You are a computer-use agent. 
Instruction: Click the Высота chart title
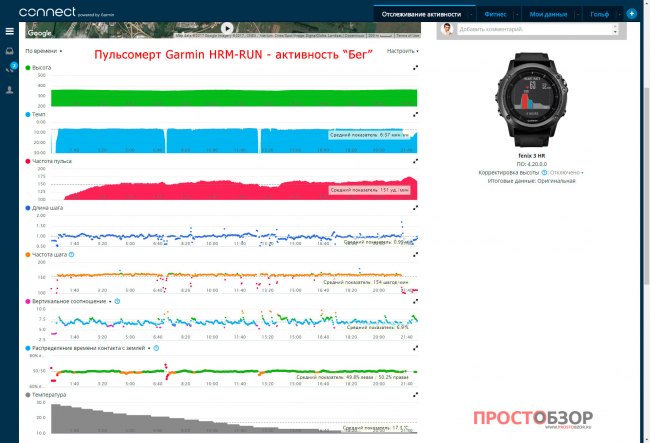click(x=41, y=68)
